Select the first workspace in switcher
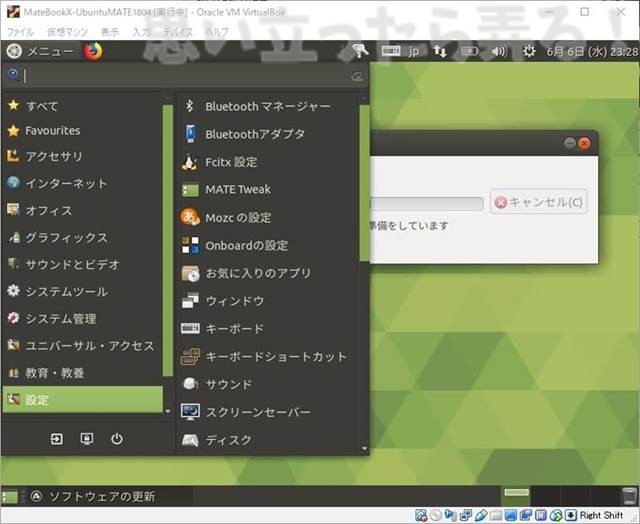The image size is (640, 524). coord(516,496)
